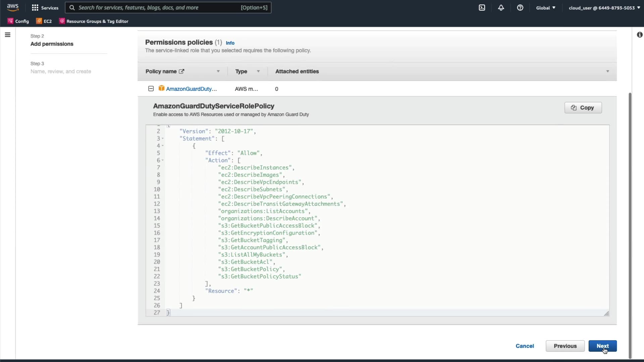This screenshot has height=362, width=644.
Task: Open the Global region dropdown
Action: 545,8
